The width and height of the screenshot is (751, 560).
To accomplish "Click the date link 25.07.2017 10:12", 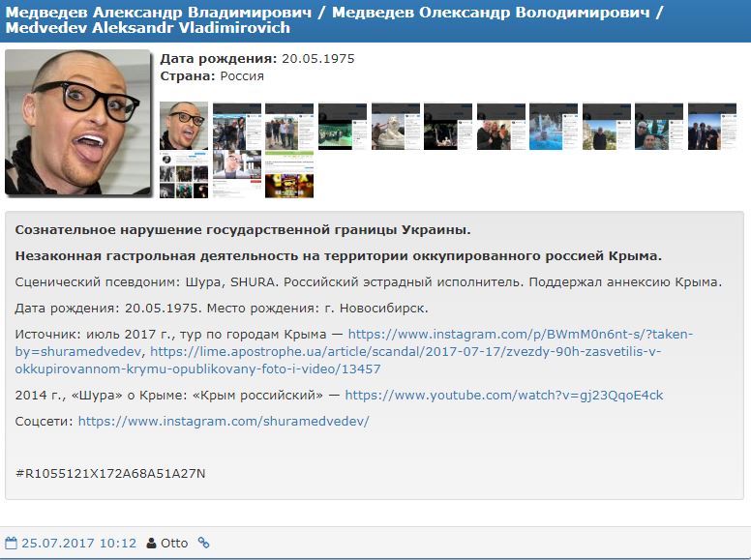I will click(x=79, y=544).
